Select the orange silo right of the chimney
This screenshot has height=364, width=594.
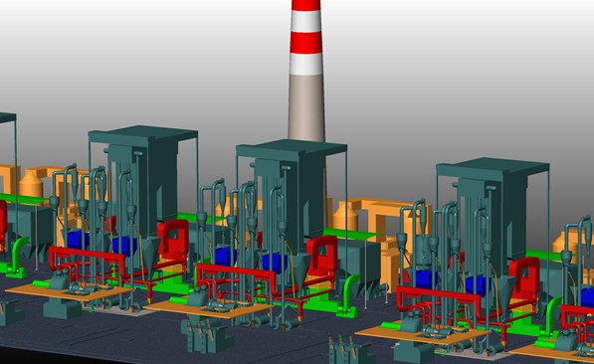345,216
